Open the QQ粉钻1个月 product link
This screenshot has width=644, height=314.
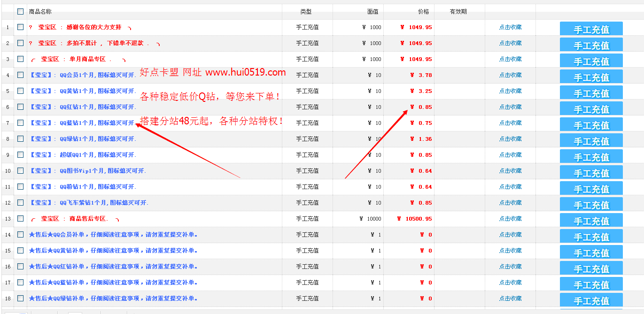coord(82,187)
